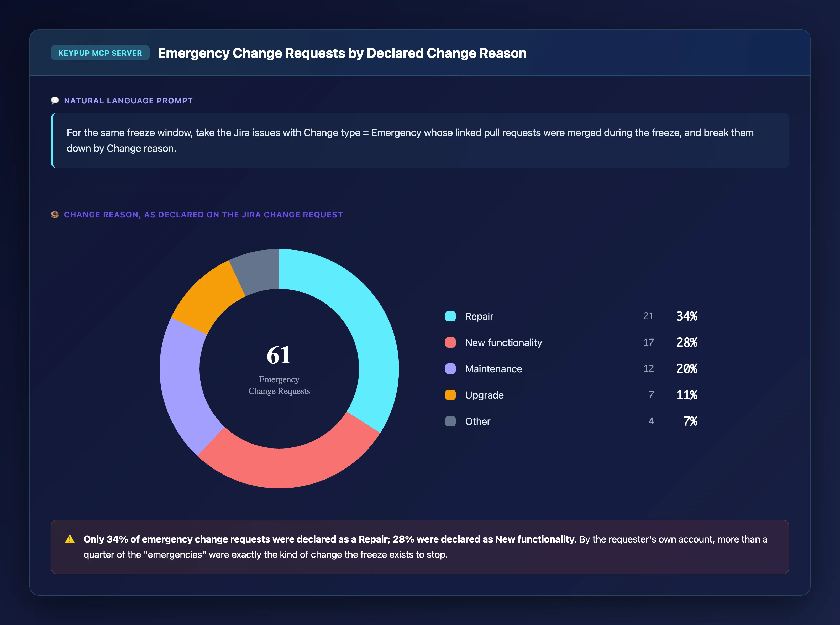Click the 7% Other percentage
840x625 pixels.
[691, 421]
